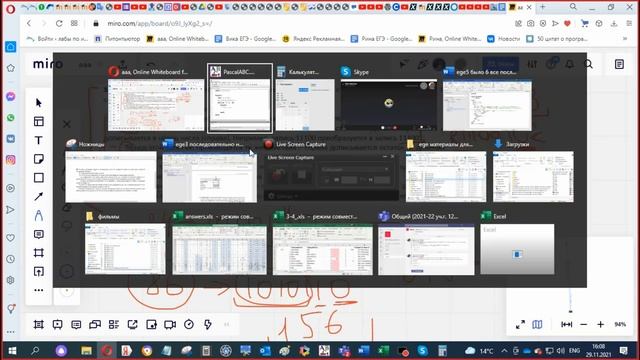The width and height of the screenshot is (640, 360).
Task: Open the lightning-bolt activities icon
Action: 208,324
